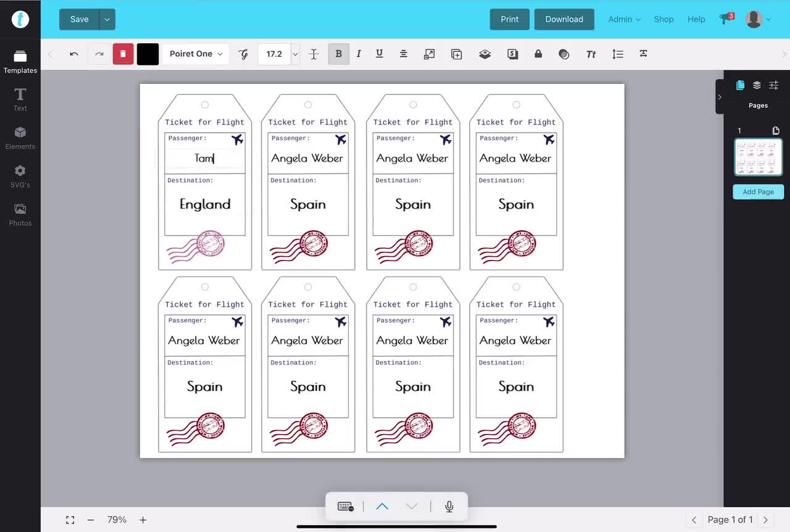Duplicate page 1 with copy icon
This screenshot has height=532, width=790.
click(776, 131)
